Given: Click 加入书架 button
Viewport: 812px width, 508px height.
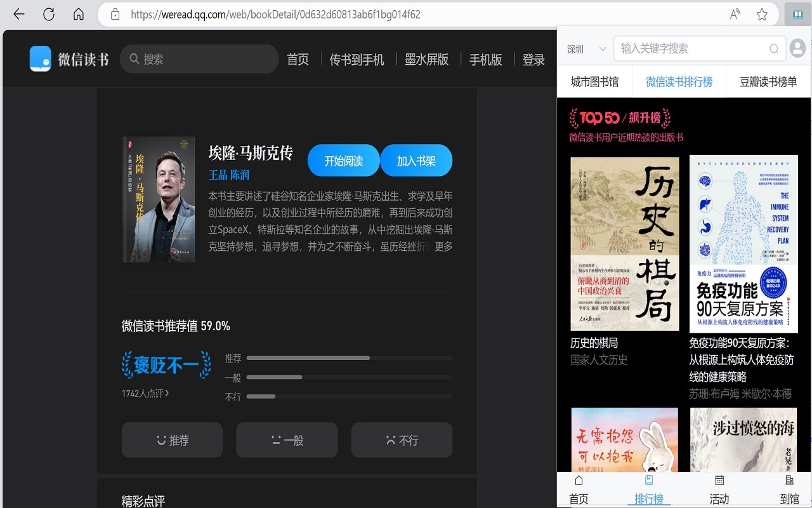Looking at the screenshot, I should coord(416,161).
